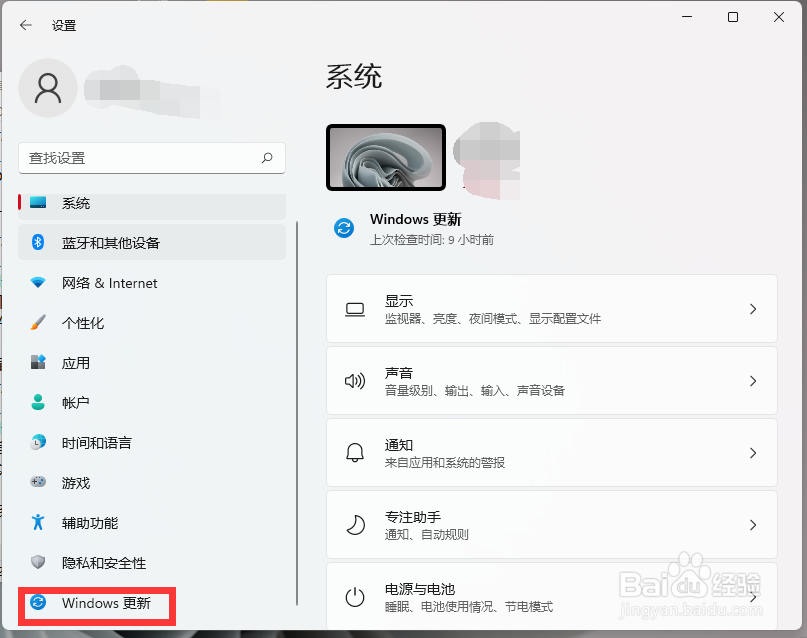Click the sidebar vertical scrollbar
Viewport: 807px width, 638px height.
click(297, 414)
